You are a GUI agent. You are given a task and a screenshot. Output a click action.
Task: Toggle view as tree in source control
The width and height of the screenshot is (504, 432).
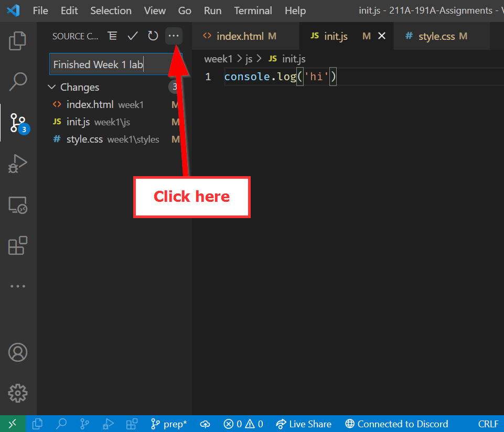112,36
